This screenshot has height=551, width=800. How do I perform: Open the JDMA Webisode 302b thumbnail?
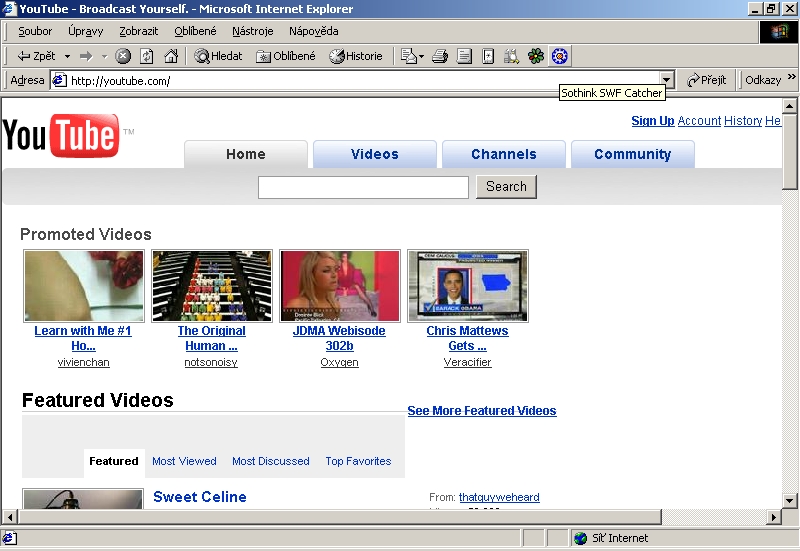(x=340, y=286)
